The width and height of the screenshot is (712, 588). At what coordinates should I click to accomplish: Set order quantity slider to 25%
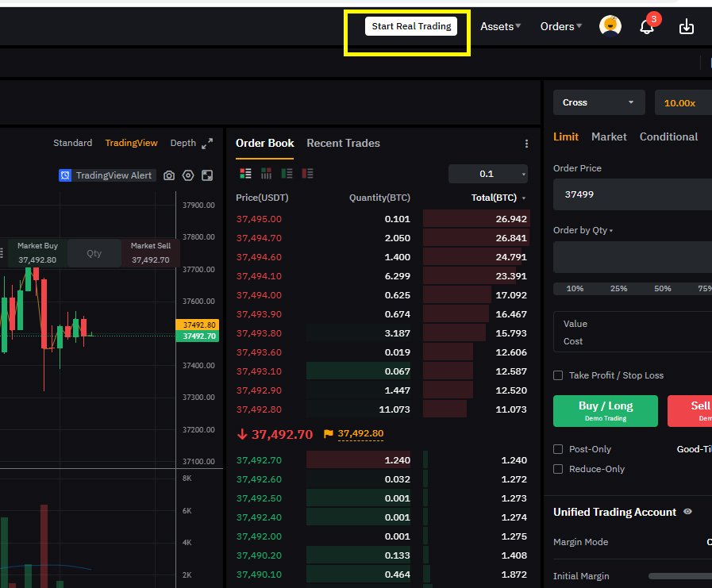tap(618, 289)
